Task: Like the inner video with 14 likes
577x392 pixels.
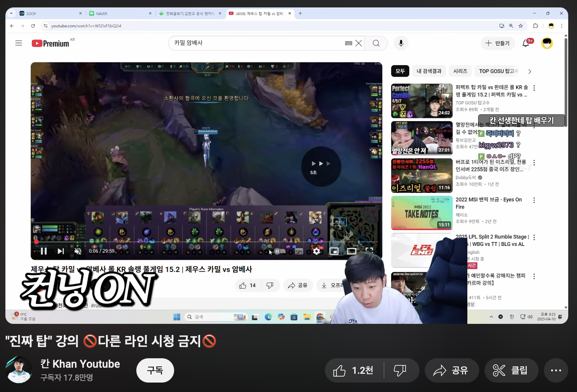Action: [x=248, y=285]
